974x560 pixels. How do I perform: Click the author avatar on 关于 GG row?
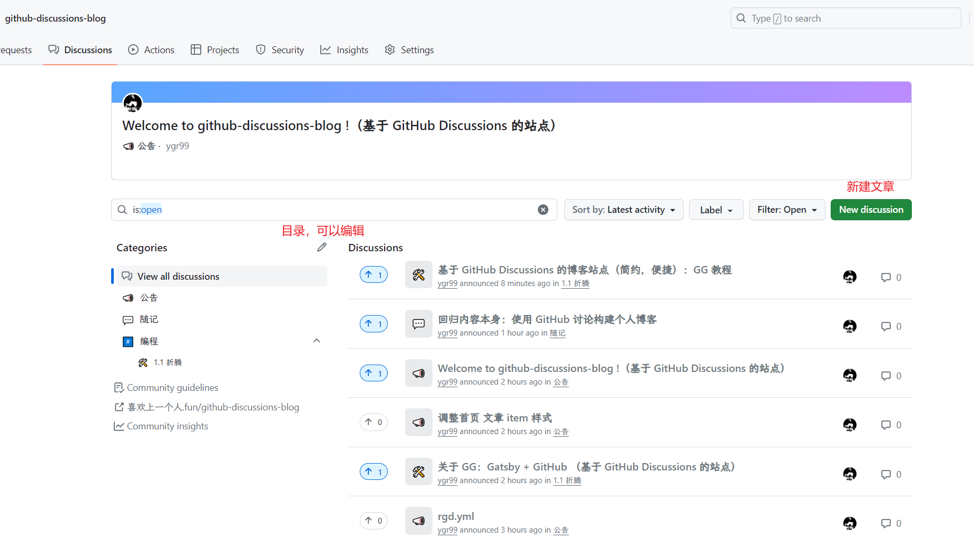[850, 474]
